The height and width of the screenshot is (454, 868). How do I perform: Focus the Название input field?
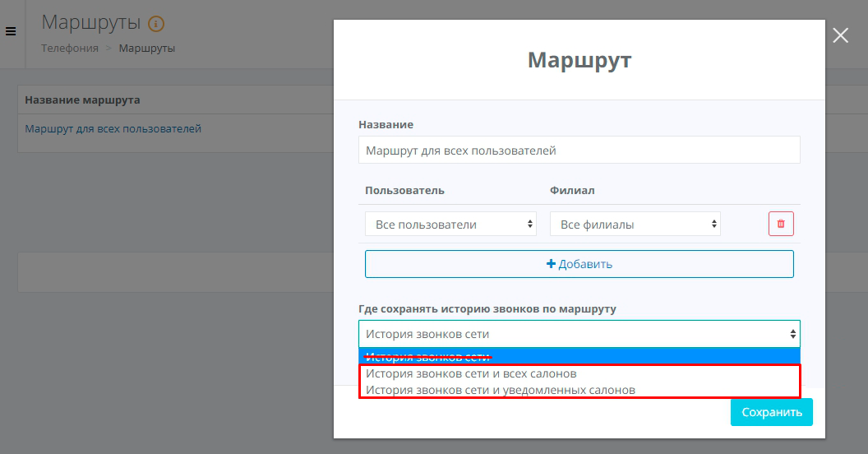(579, 150)
